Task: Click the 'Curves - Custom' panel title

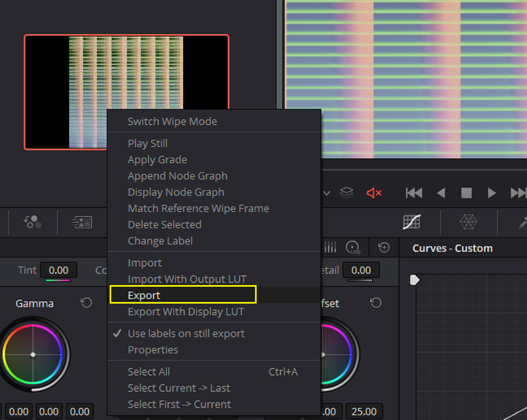Action: tap(452, 248)
